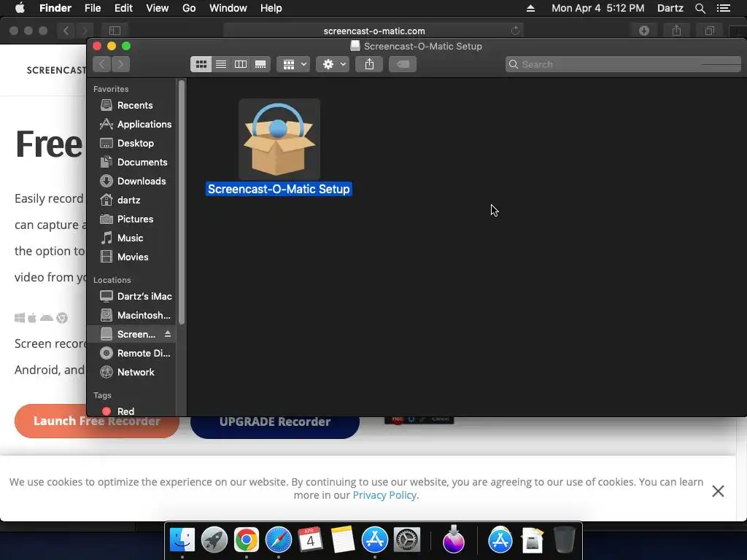Image resolution: width=747 pixels, height=560 pixels.
Task: Open Music in the sidebar
Action: [131, 238]
